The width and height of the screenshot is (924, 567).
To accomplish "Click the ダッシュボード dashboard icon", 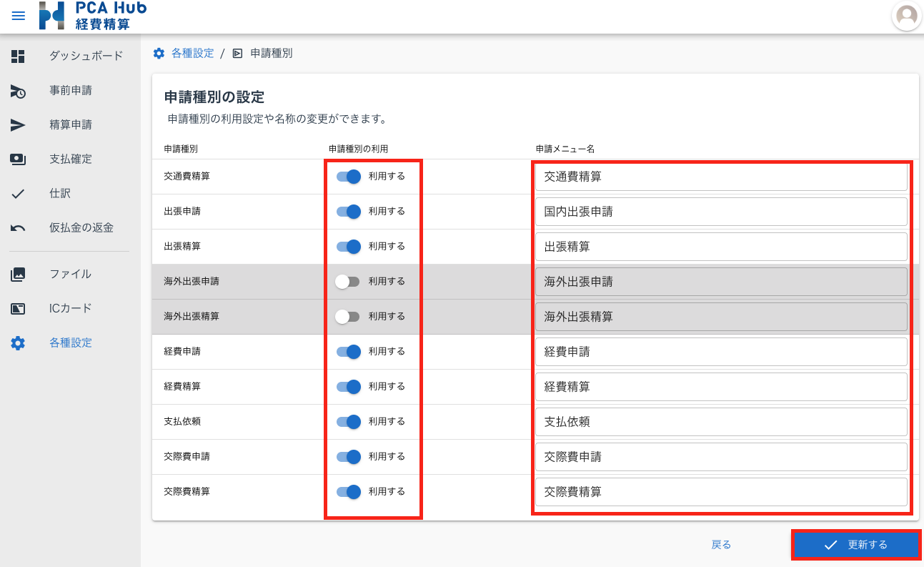I will coord(18,56).
